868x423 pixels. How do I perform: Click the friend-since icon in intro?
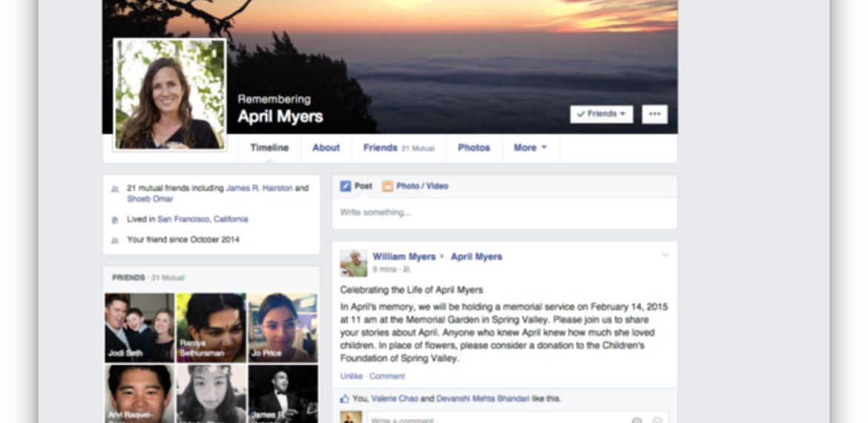[x=115, y=240]
